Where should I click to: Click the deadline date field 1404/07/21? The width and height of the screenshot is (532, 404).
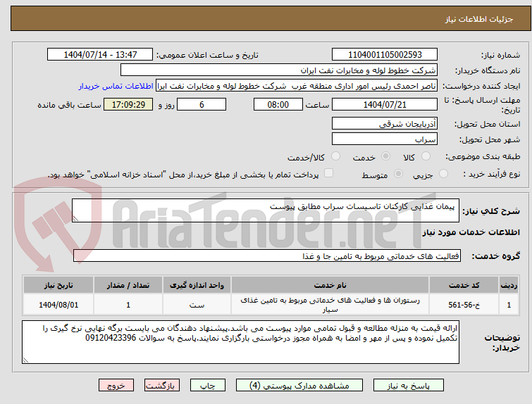[385, 104]
